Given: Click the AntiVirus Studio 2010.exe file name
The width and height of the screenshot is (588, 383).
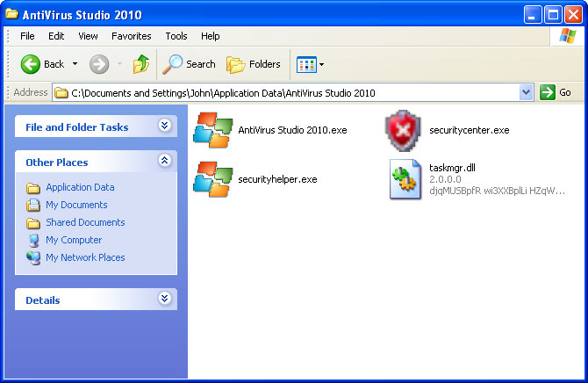Looking at the screenshot, I should [x=292, y=130].
